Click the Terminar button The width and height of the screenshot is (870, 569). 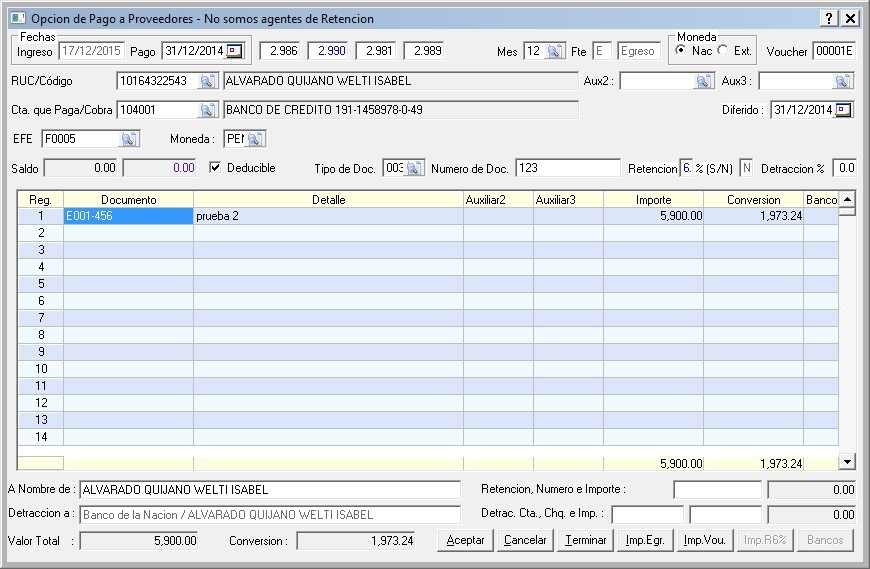point(585,540)
